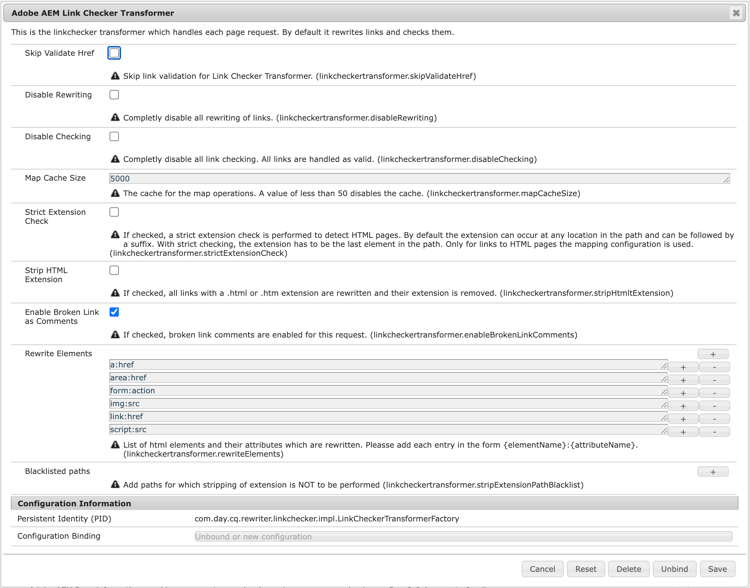Add entry at top of Rewrite Elements
This screenshot has width=750, height=588.
click(713, 354)
